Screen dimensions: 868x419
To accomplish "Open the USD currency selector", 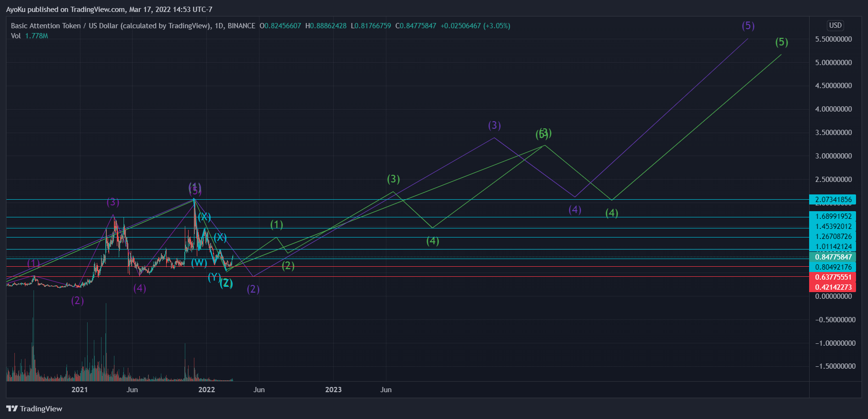I will pyautogui.click(x=835, y=25).
